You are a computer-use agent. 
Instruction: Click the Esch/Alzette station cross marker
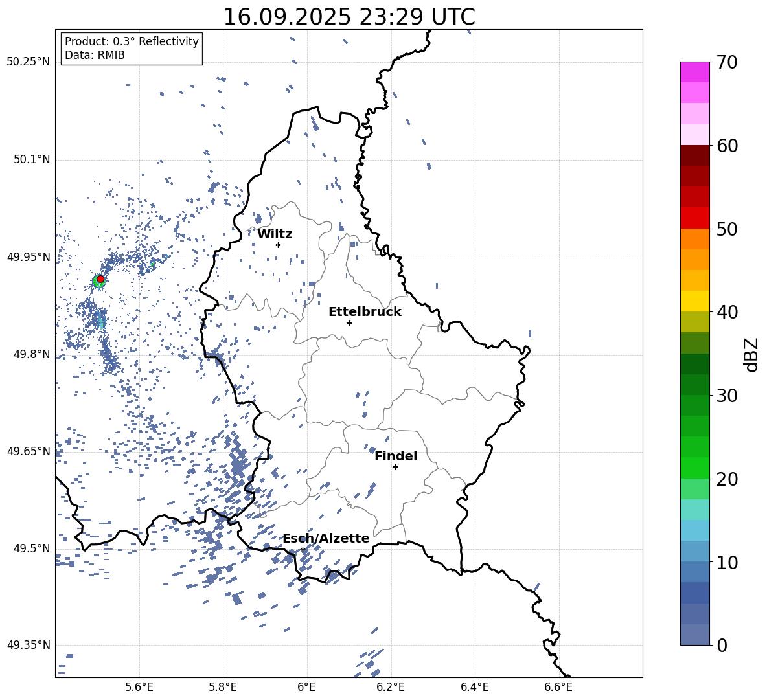pyautogui.click(x=303, y=549)
